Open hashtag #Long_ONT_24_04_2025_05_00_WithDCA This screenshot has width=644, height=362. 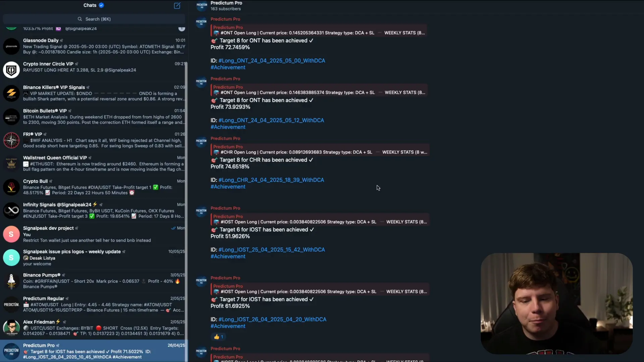[x=272, y=61]
